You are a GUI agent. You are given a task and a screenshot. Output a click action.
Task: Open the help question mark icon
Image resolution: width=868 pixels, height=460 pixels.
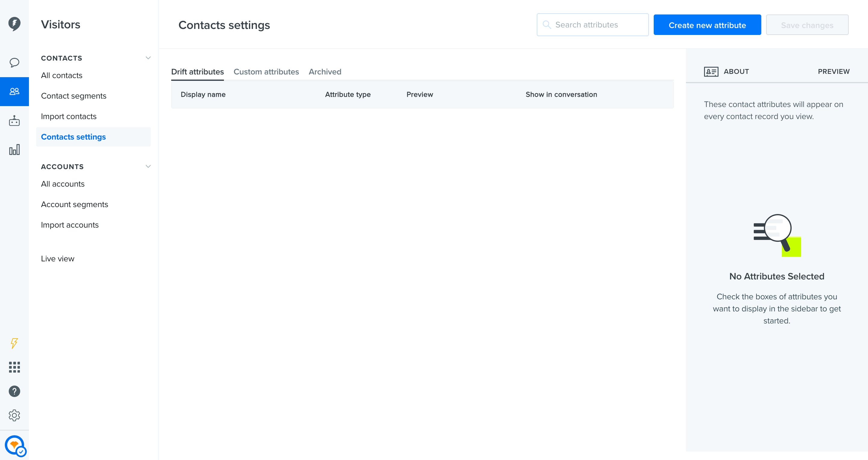pos(14,391)
